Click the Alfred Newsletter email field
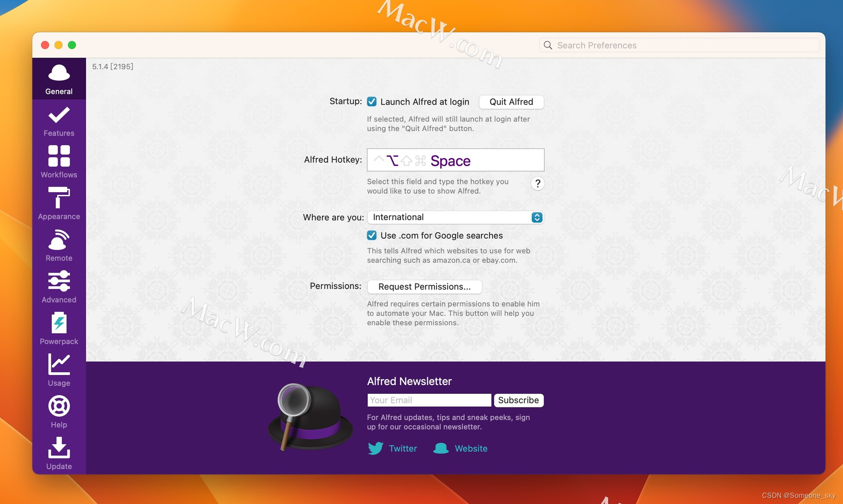 (x=428, y=400)
